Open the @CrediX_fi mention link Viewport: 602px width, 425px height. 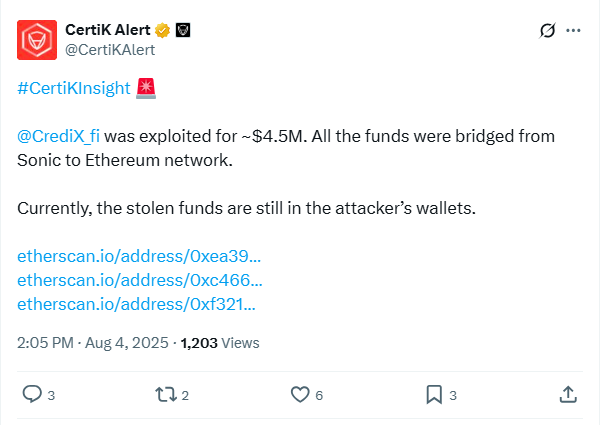point(60,135)
